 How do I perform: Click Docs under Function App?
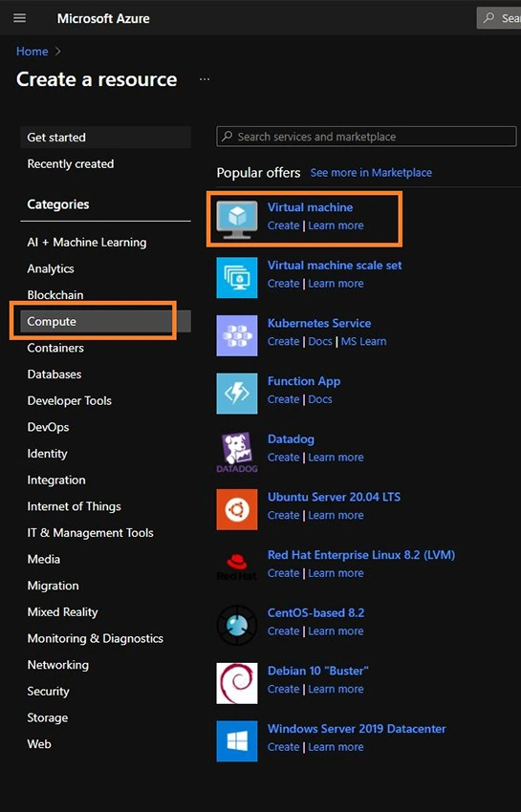tap(320, 399)
